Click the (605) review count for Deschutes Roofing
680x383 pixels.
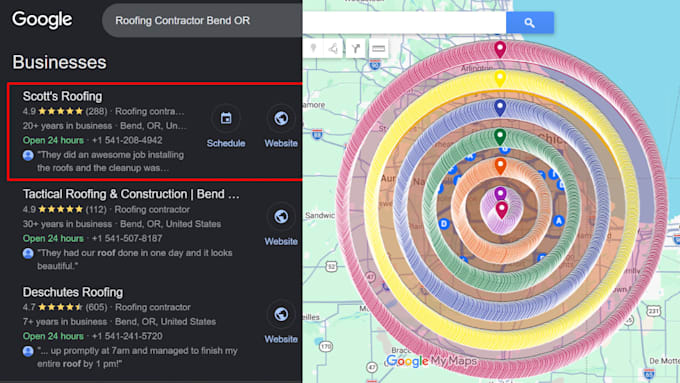coord(96,308)
